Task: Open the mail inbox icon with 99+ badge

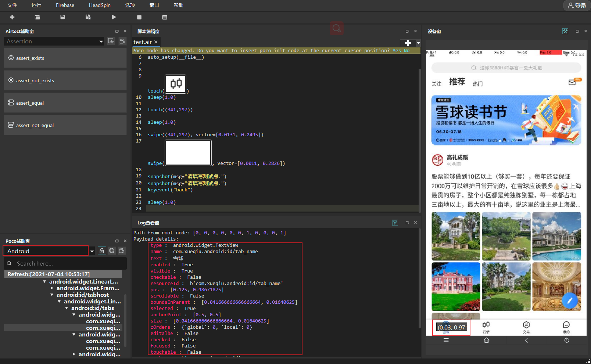Action: (x=573, y=82)
